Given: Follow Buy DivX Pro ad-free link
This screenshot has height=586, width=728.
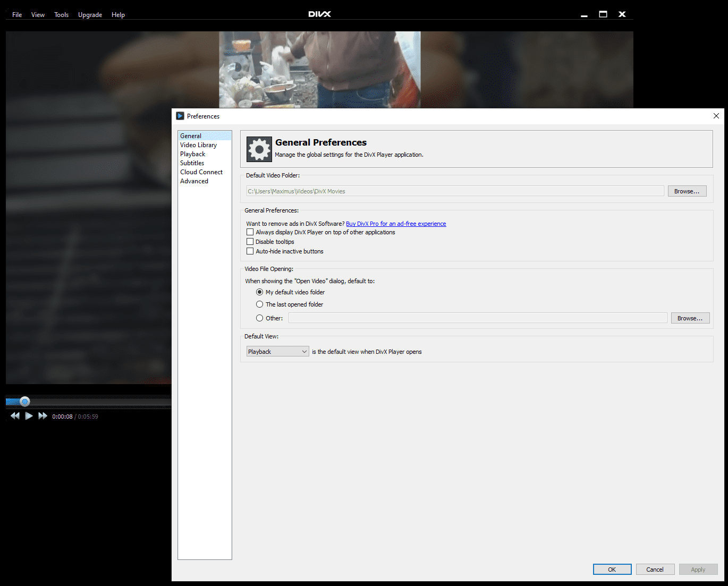Looking at the screenshot, I should point(396,224).
